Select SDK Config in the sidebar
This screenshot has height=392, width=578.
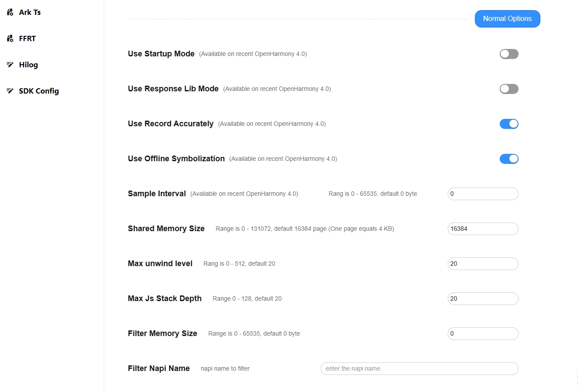coord(38,91)
